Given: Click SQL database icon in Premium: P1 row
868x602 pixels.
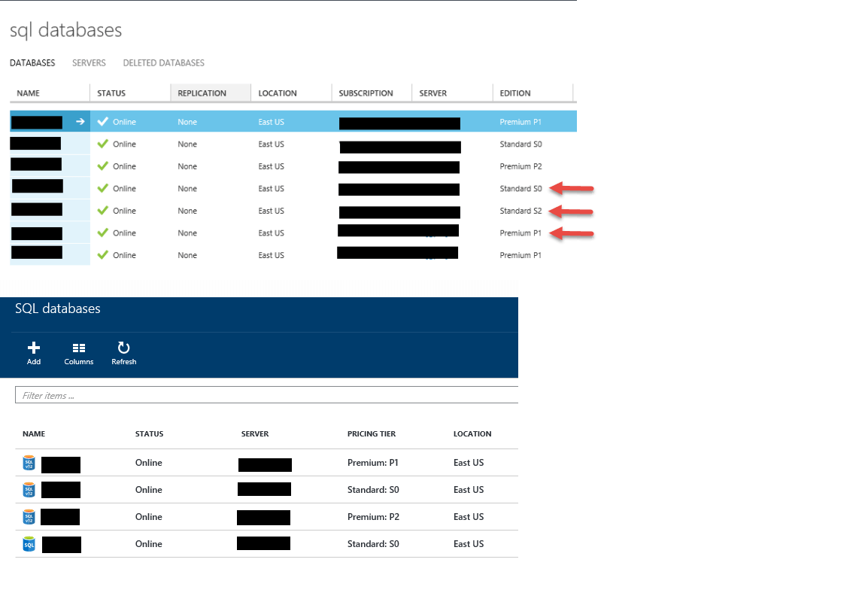Looking at the screenshot, I should [29, 463].
